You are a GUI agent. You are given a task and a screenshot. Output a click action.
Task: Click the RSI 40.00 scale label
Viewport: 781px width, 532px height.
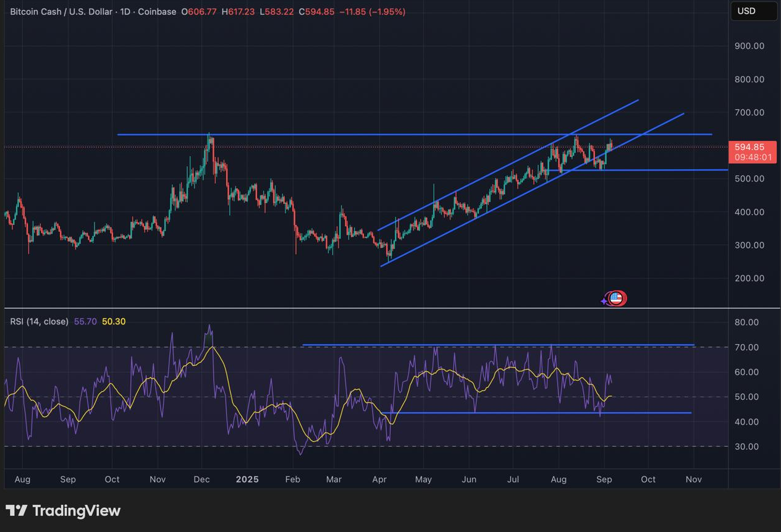tap(746, 422)
